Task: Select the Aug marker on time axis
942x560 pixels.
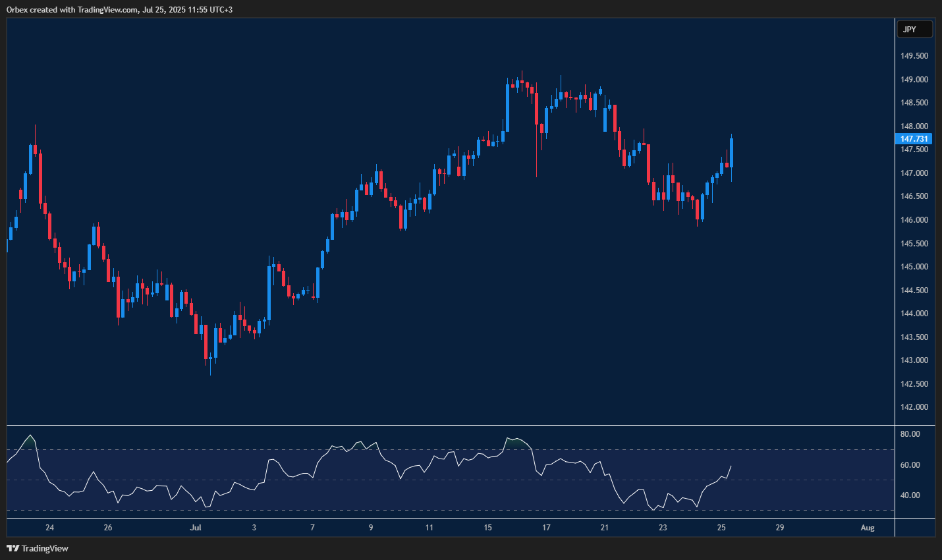Action: pos(868,528)
